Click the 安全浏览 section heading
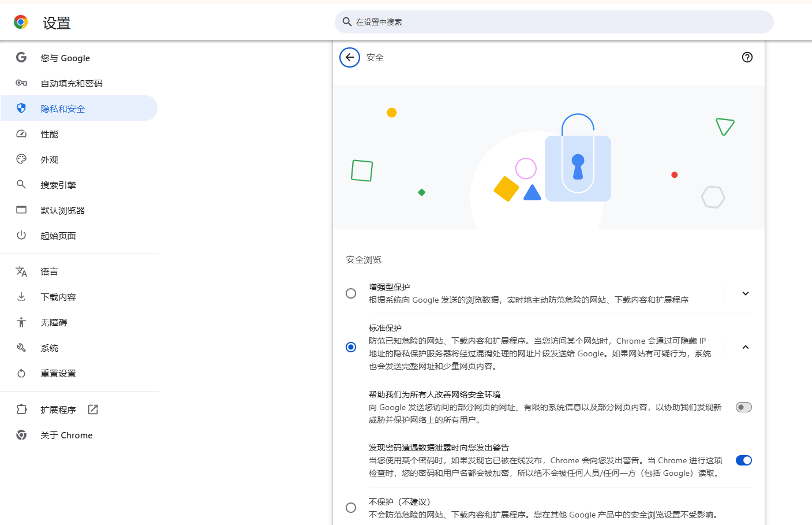Screen dimensions: 812x525 (x=364, y=260)
